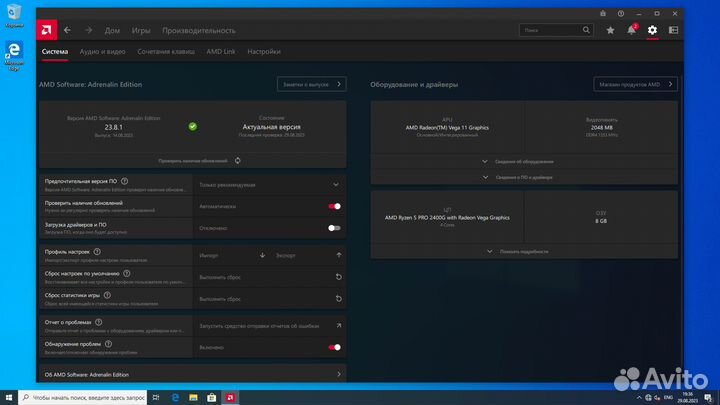Expand Сведения о ПО и драйвере section
720x405 pixels.
tap(524, 177)
